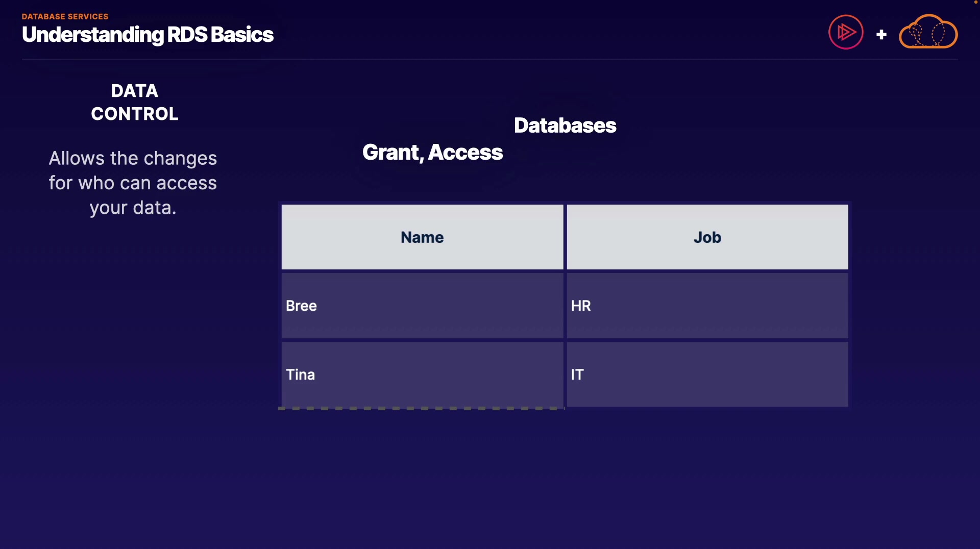Click the word Understanding in the slide title
980x549 pixels.
coord(93,35)
